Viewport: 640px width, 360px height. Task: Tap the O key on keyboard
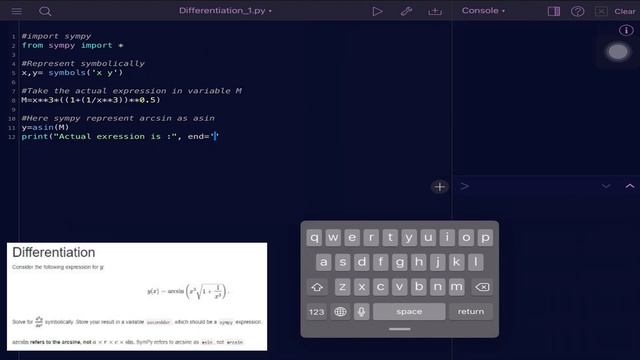coord(466,238)
